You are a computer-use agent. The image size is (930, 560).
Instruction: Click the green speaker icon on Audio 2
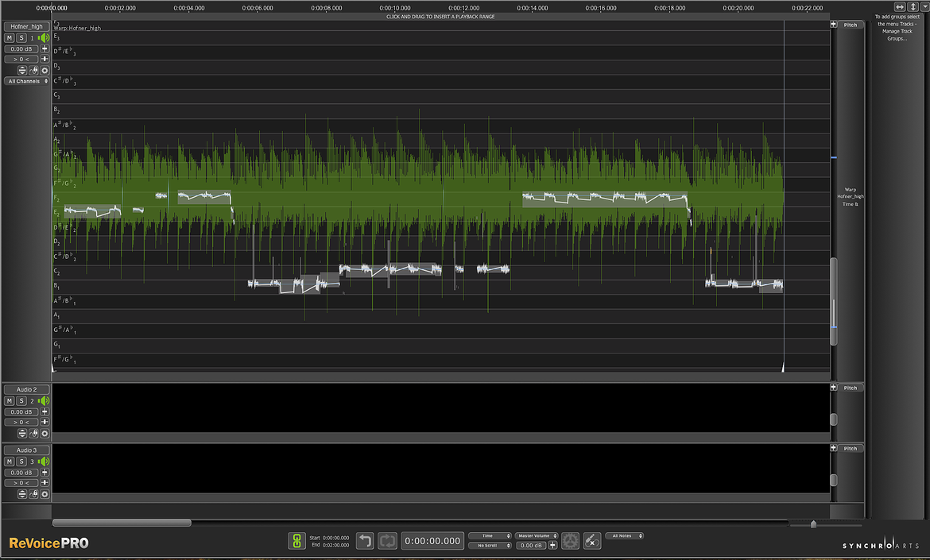click(44, 401)
